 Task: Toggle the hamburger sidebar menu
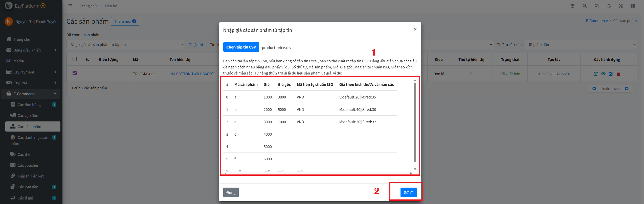point(70,6)
